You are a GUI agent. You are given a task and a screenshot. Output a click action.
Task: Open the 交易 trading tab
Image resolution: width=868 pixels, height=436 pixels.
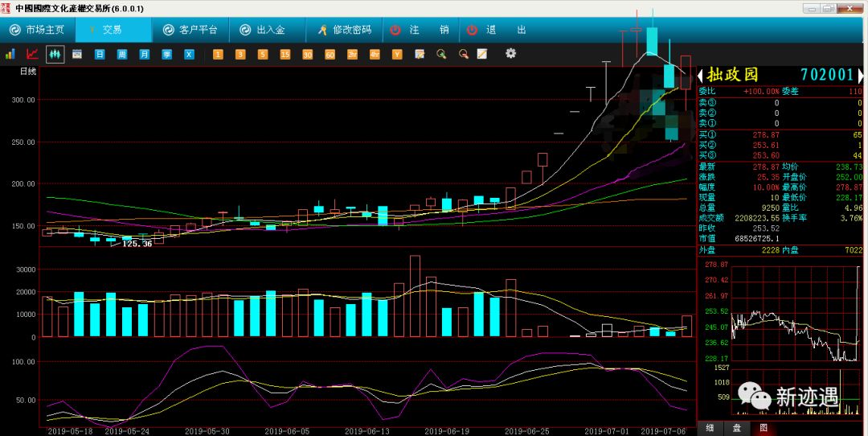[x=113, y=30]
